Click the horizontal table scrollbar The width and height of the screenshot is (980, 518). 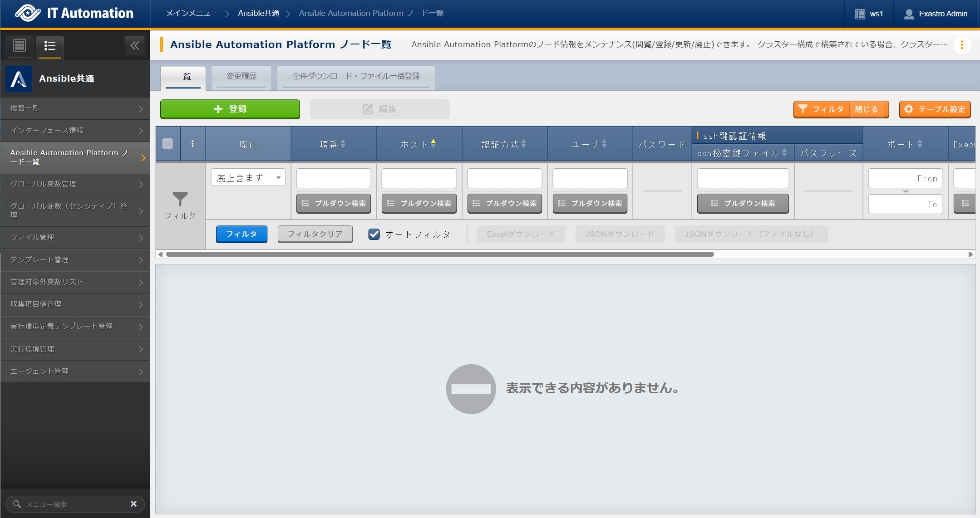(439, 254)
